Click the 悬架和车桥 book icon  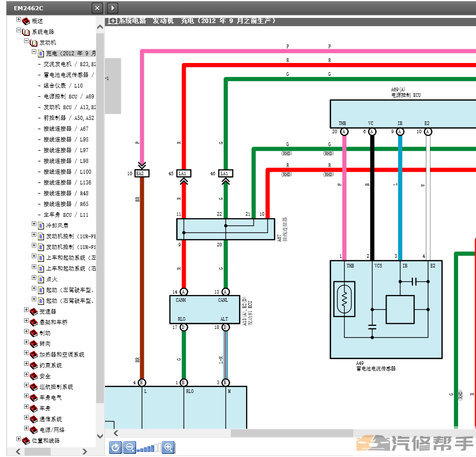pos(34,322)
